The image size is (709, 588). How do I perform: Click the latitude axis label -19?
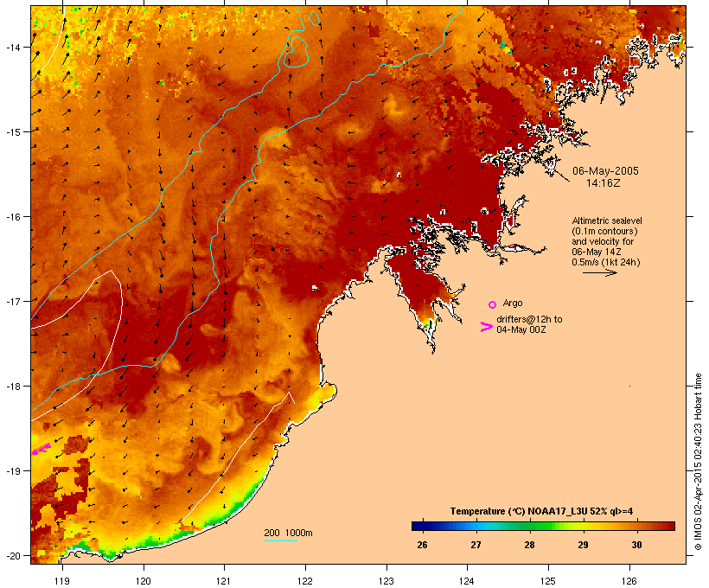click(12, 471)
